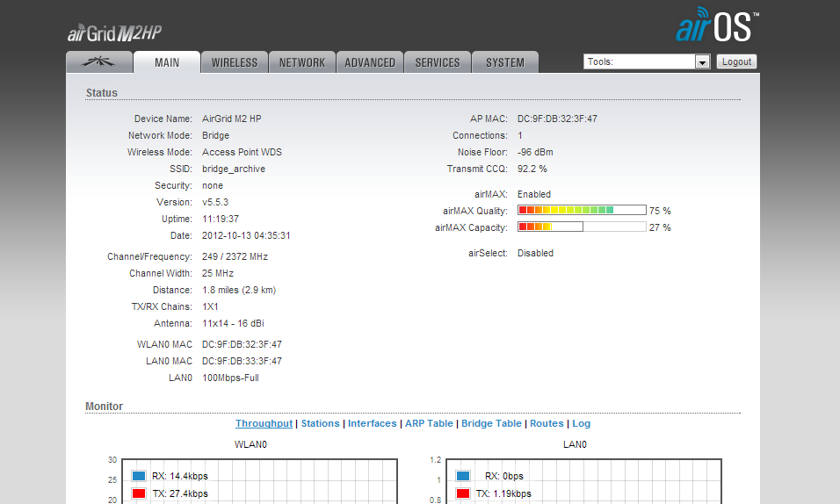Click the Logout button
This screenshot has width=840, height=504.
[736, 61]
